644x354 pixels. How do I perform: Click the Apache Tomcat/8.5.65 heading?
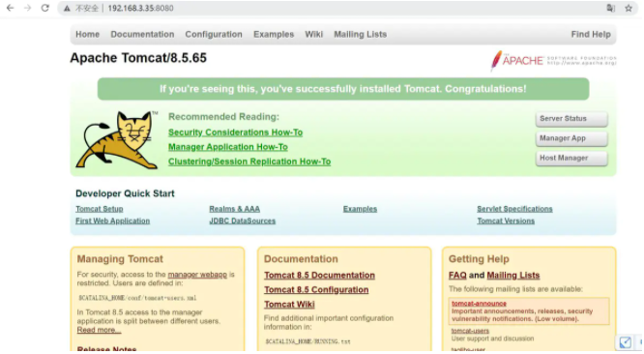click(138, 58)
